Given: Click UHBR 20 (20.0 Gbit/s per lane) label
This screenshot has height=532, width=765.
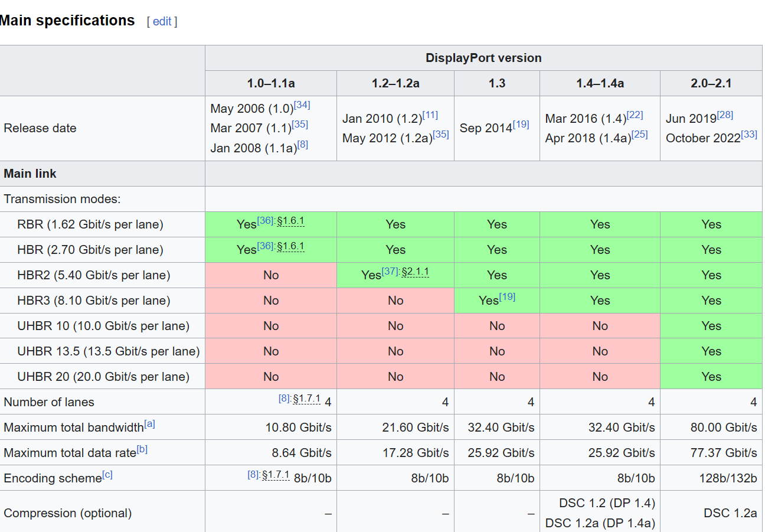Looking at the screenshot, I should pos(103,377).
